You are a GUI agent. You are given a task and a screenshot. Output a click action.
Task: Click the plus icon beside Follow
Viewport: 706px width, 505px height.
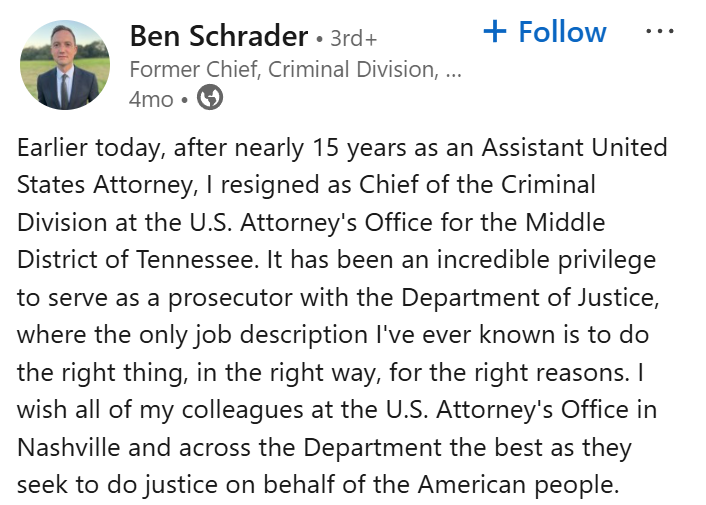pyautogui.click(x=495, y=32)
